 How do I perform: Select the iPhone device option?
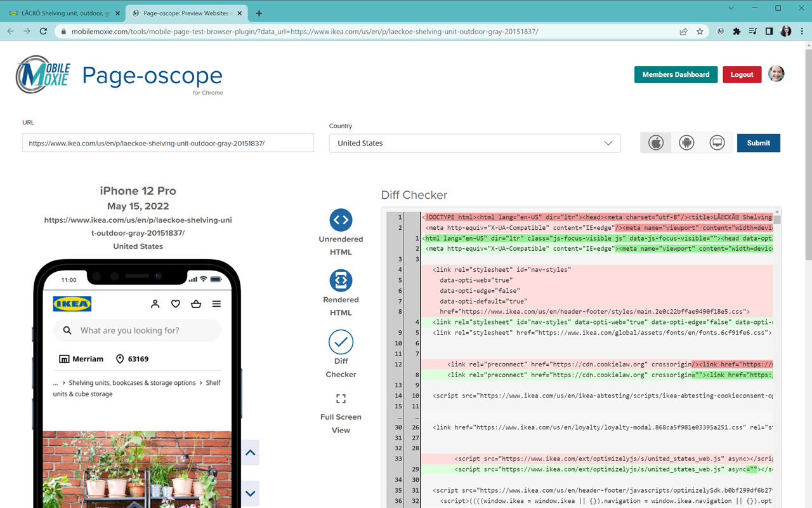point(655,142)
